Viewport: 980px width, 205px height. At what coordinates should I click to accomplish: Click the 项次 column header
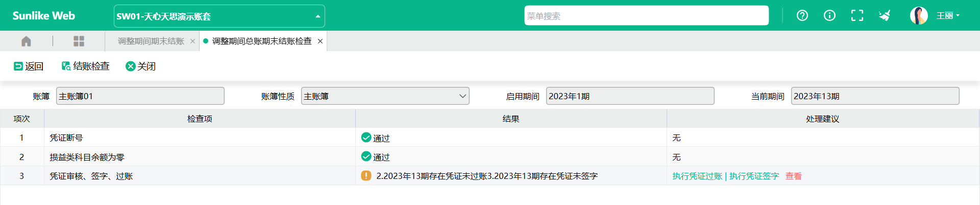click(22, 119)
